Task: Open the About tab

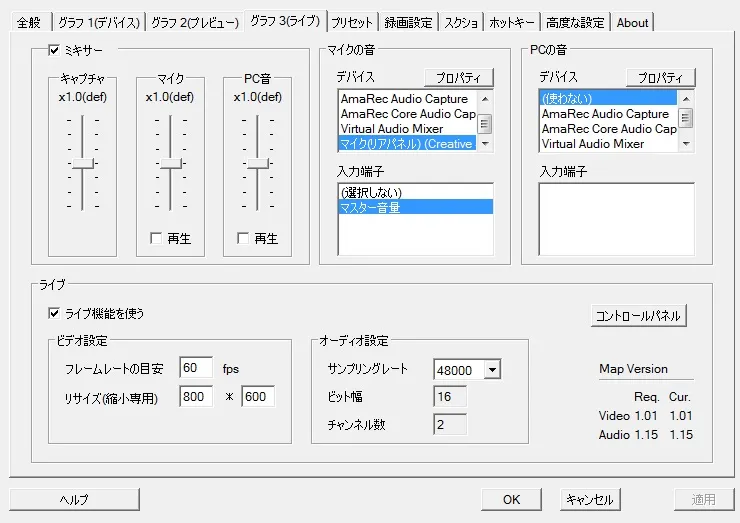Action: pyautogui.click(x=632, y=22)
